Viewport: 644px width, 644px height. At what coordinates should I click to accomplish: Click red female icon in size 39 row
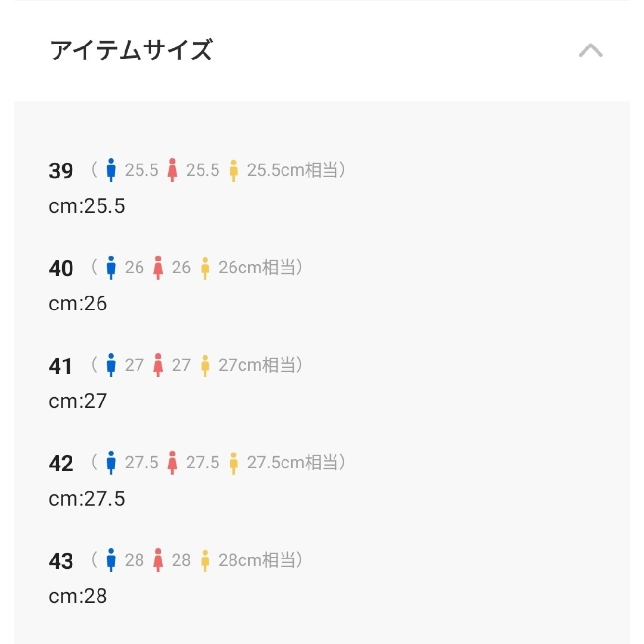point(172,169)
